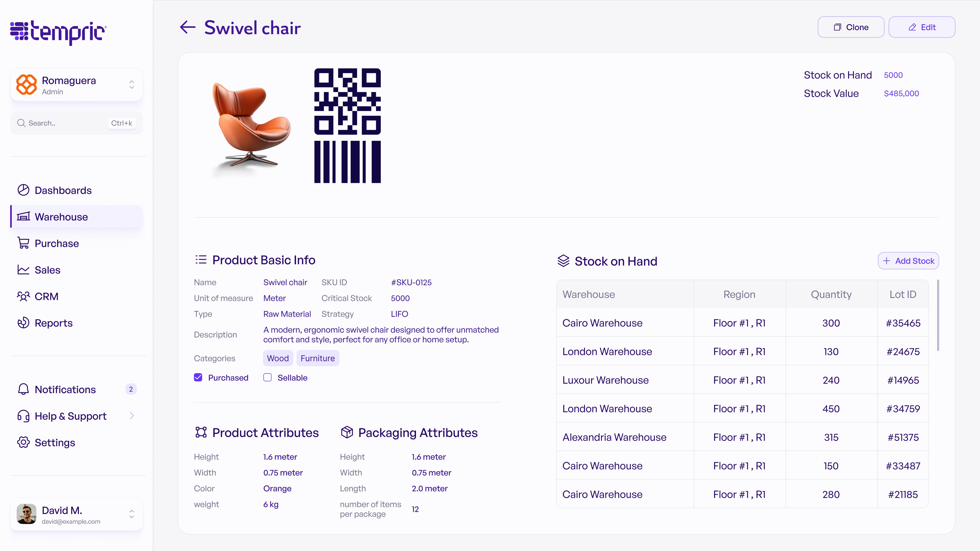The image size is (980, 551).
Task: Click the plus icon in Add Stock
Action: 886,261
